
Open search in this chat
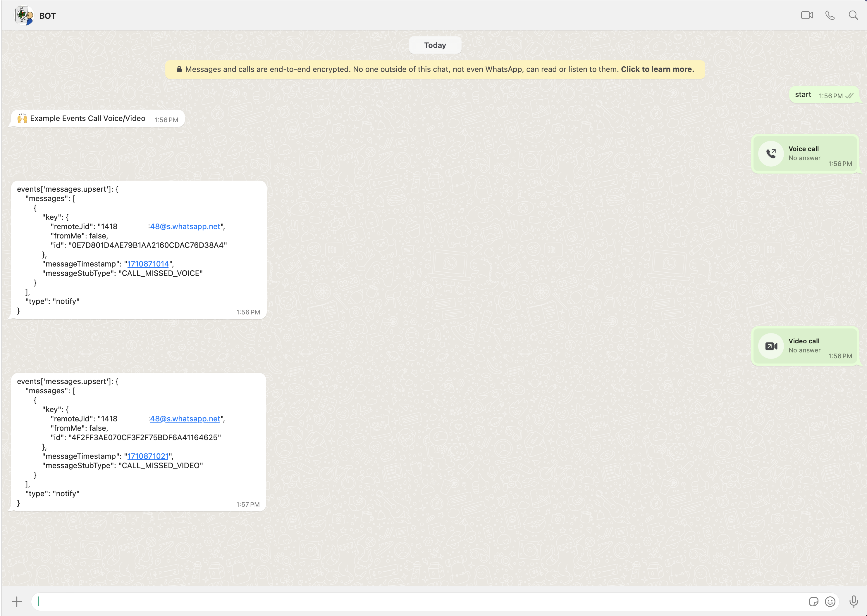853,15
